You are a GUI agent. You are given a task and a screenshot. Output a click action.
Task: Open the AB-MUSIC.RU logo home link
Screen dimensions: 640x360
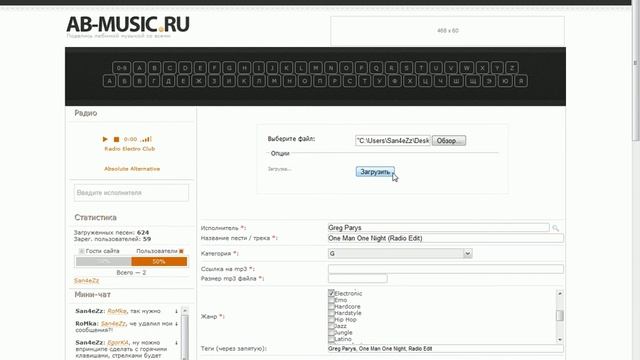(x=128, y=24)
